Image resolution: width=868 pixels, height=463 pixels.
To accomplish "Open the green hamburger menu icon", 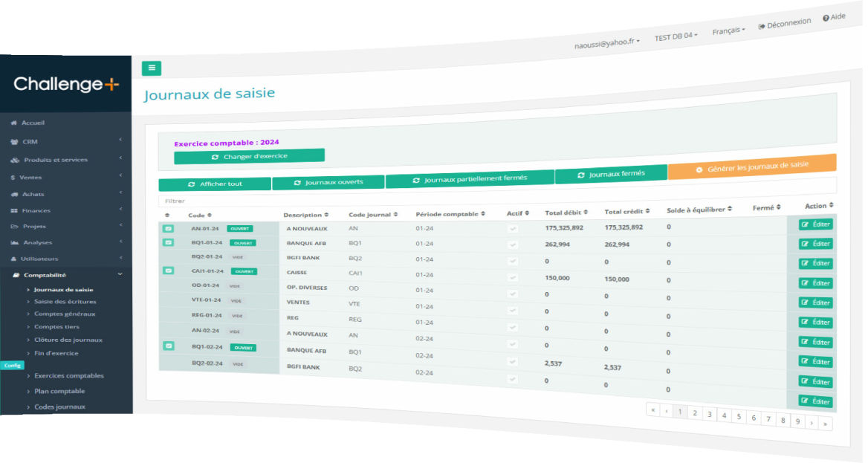I will tap(152, 68).
